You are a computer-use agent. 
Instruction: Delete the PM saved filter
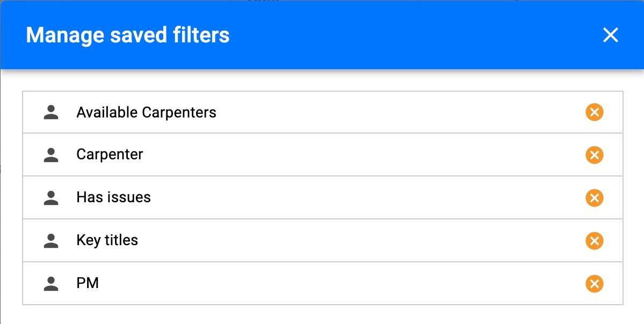(594, 283)
